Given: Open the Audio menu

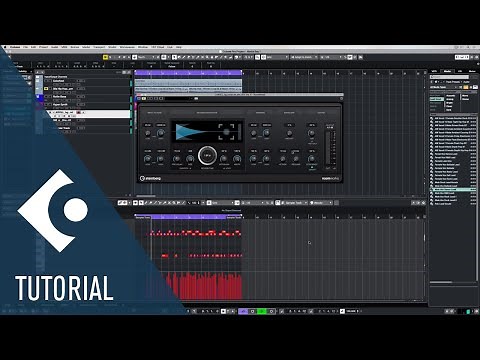Looking at the screenshot, I should tap(55, 47).
